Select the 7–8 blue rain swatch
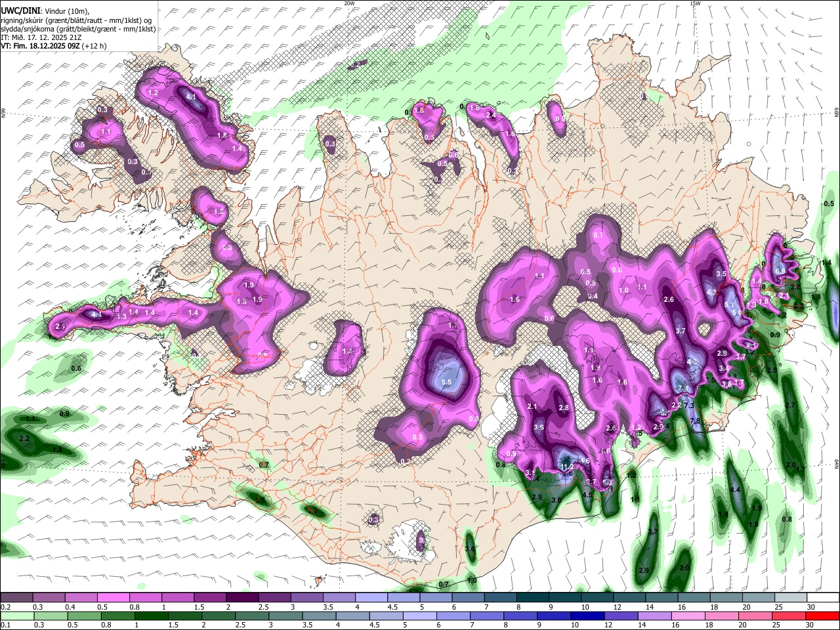This screenshot has width=840, height=630. [x=486, y=616]
